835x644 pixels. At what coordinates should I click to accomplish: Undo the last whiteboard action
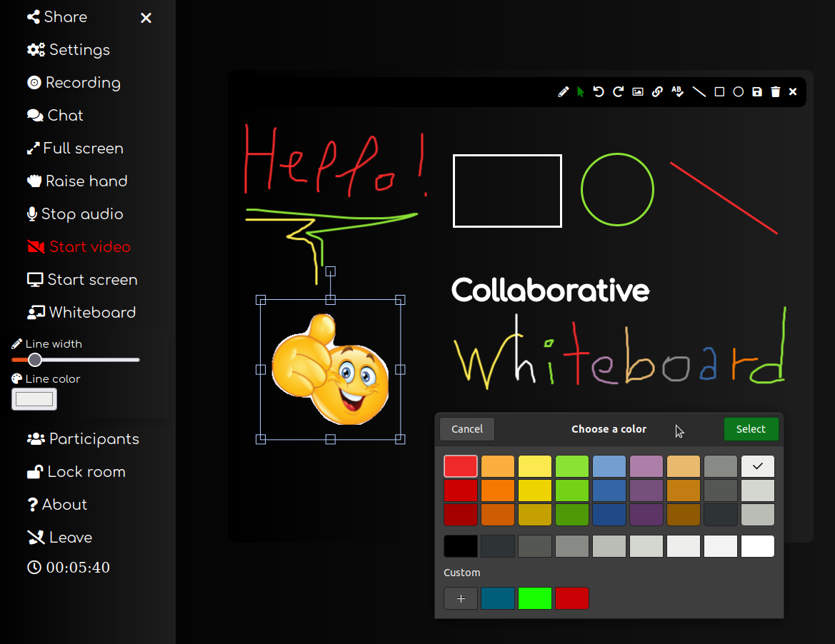pyautogui.click(x=599, y=91)
